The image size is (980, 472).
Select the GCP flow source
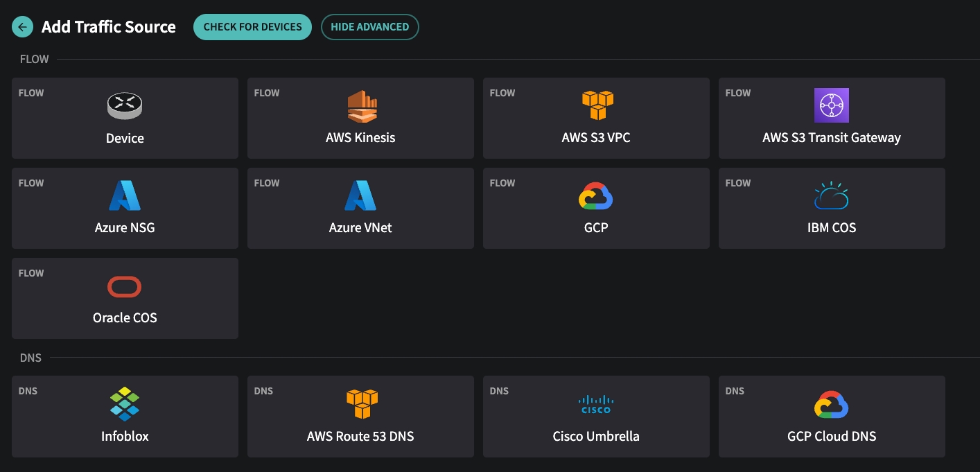596,208
